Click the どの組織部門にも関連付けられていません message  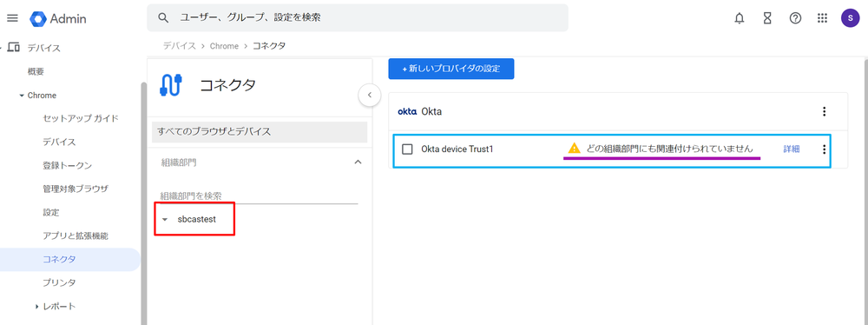point(670,149)
